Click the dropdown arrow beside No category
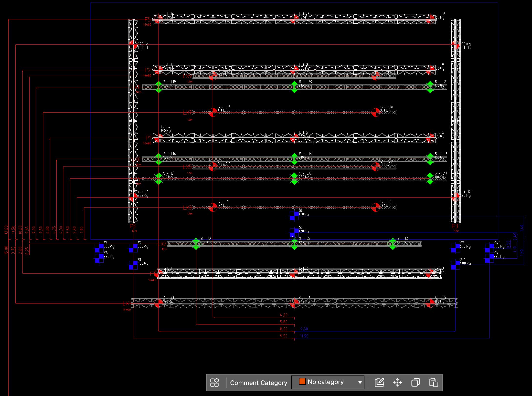This screenshot has height=396, width=532. click(x=360, y=382)
